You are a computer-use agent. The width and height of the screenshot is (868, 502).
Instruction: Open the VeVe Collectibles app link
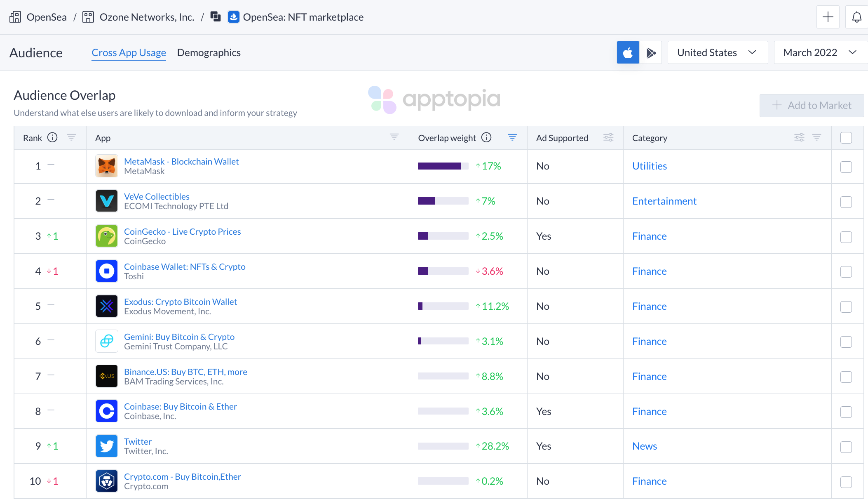point(157,196)
